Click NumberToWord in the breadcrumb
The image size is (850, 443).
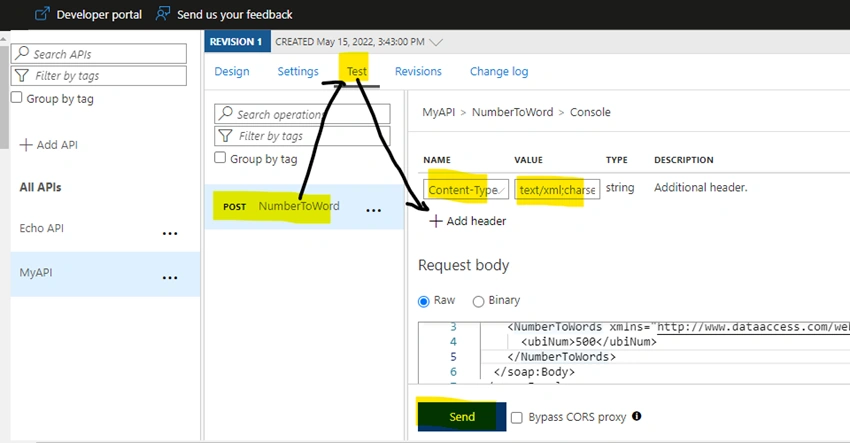pos(512,112)
